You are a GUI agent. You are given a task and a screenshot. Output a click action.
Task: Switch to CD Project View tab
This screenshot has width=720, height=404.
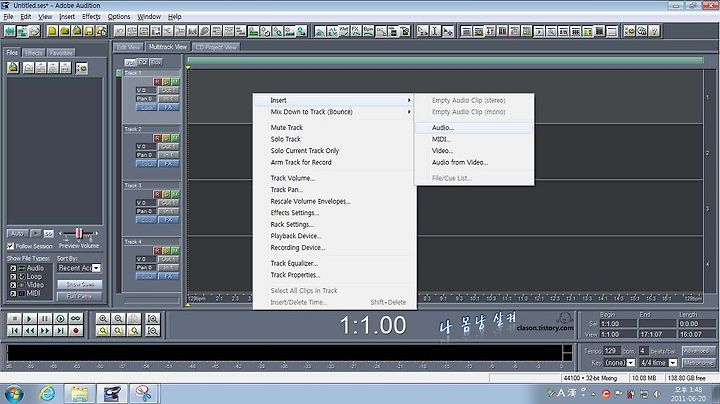click(216, 47)
